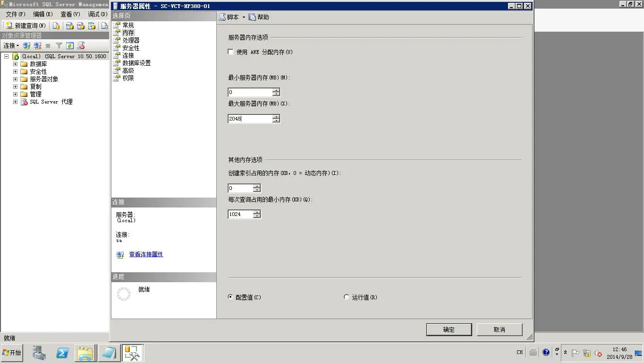The width and height of the screenshot is (644, 363).
Task: Expand the 数据库 tree node
Action: click(15, 64)
